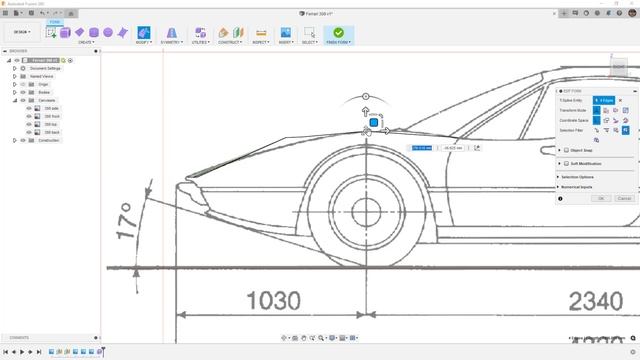The height and width of the screenshot is (360, 640).
Task: Open the Symmetry menu
Action: pos(172,42)
